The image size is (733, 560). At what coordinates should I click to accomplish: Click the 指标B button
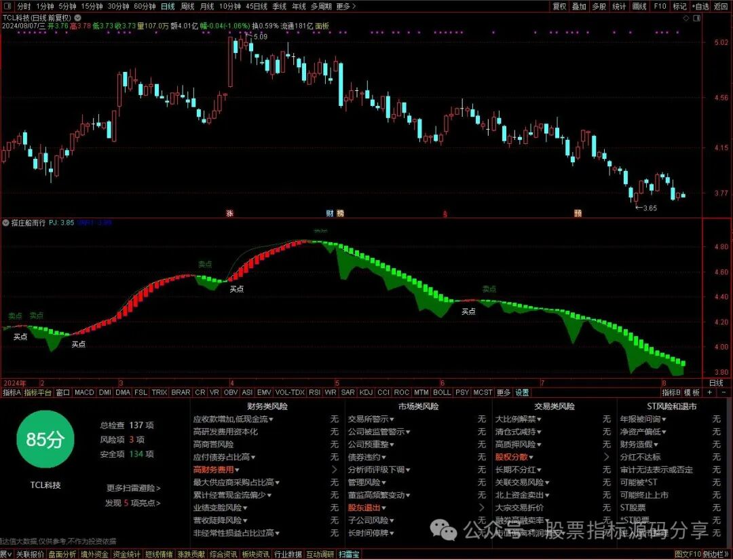point(671,392)
